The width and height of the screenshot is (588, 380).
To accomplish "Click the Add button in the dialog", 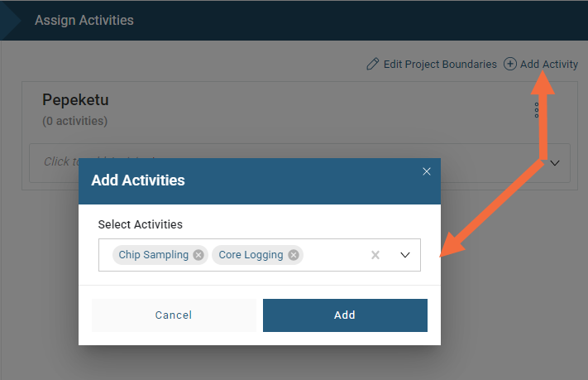I will point(345,315).
